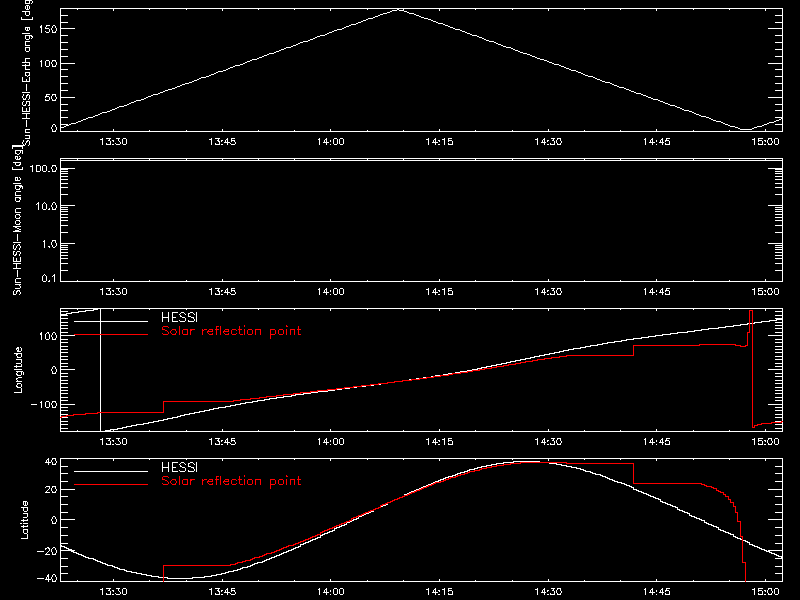
Task: Select the 'Sun-HESSI-Moon angle [deg]' axis title
Action: pos(17,220)
